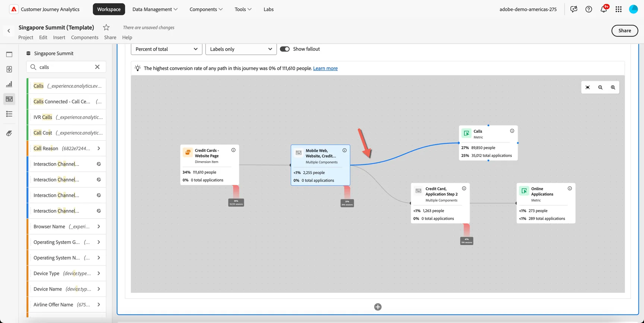644x323 pixels.
Task: Favorite the project with the star
Action: [x=106, y=27]
